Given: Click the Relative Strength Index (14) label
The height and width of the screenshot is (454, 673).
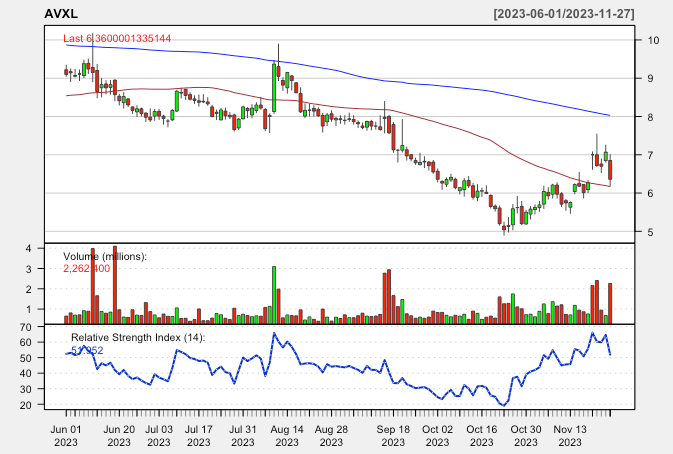Looking at the screenshot, I should click(137, 338).
